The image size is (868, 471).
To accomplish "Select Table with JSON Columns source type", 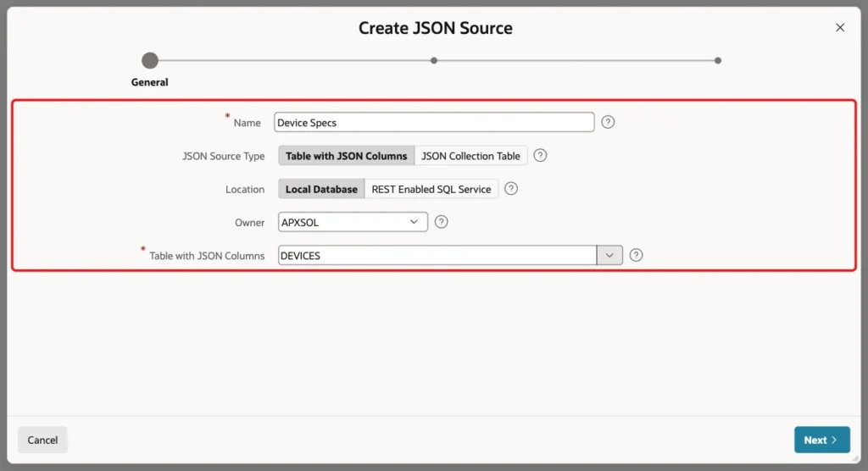I will click(x=347, y=156).
